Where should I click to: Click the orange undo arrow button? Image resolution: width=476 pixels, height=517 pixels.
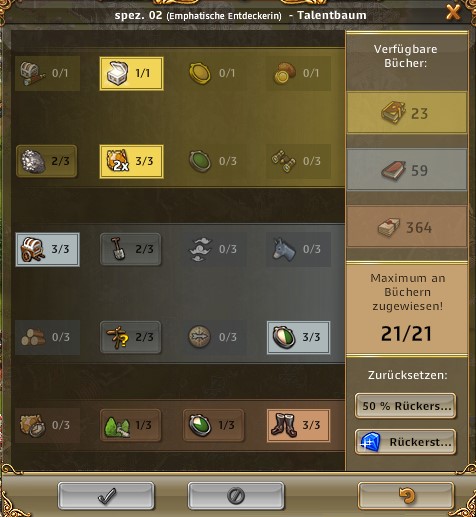pyautogui.click(x=406, y=496)
